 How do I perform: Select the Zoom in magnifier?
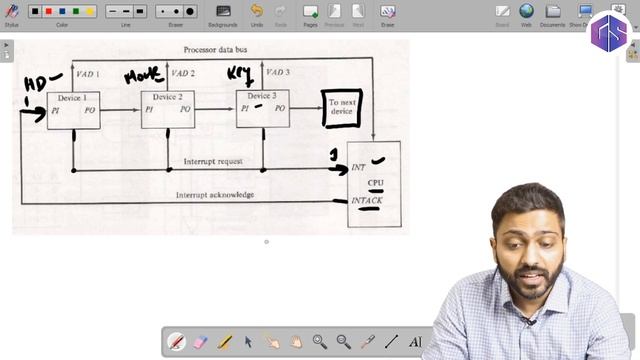click(320, 342)
